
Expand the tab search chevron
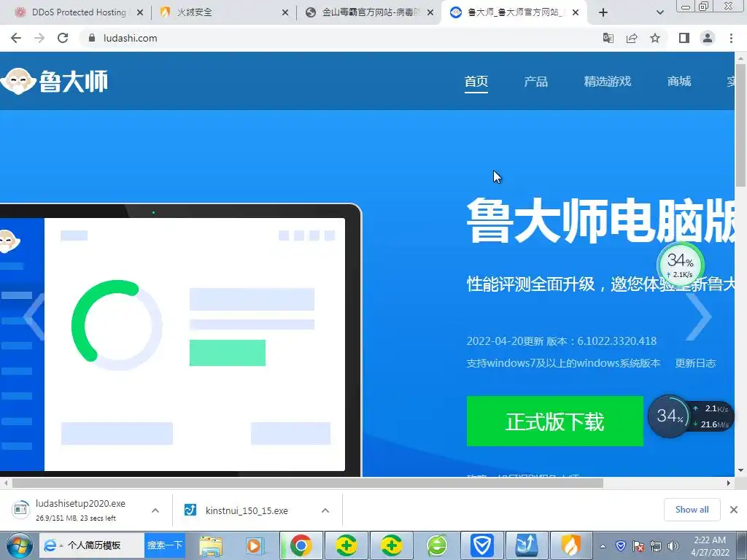pyautogui.click(x=659, y=12)
